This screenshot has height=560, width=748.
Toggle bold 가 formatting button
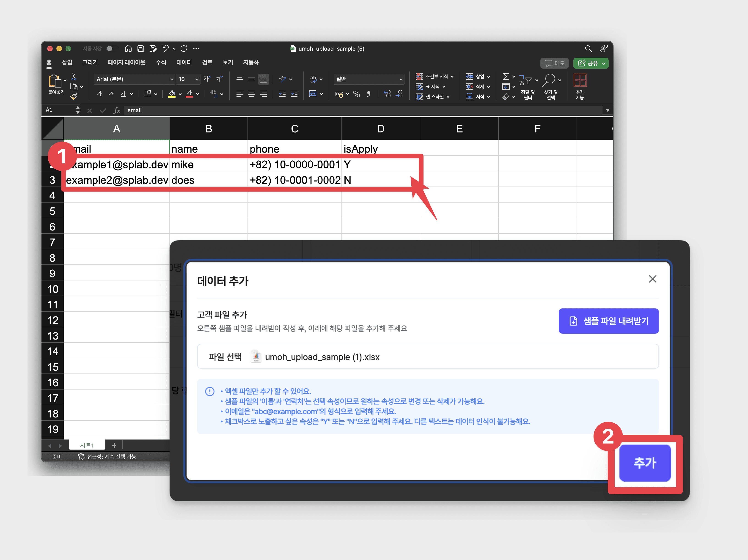pyautogui.click(x=99, y=94)
